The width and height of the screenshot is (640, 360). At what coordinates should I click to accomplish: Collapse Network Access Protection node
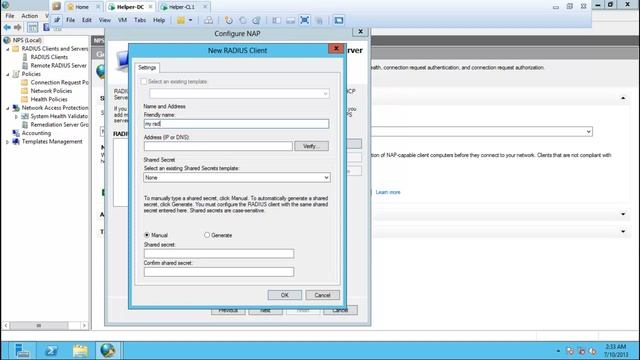coord(8,108)
